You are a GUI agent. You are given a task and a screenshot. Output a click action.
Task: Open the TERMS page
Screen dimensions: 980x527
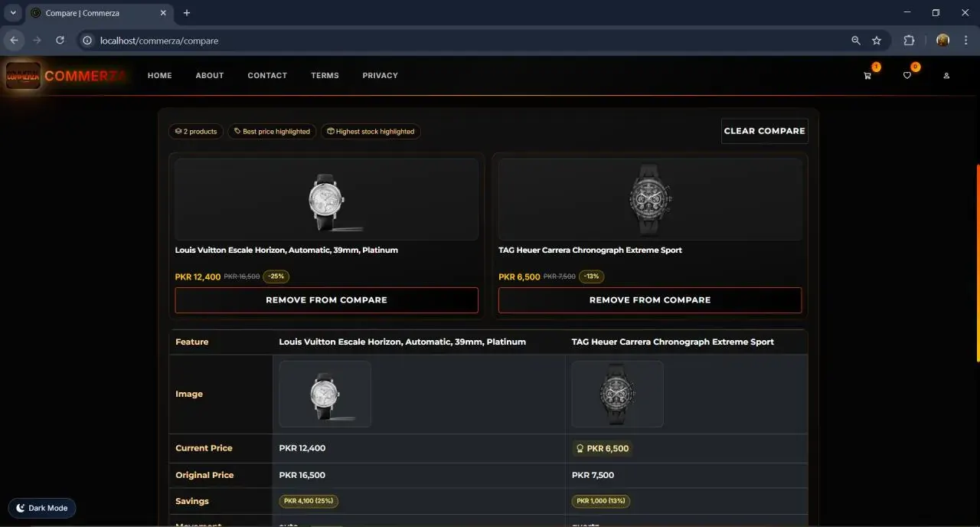[325, 76]
